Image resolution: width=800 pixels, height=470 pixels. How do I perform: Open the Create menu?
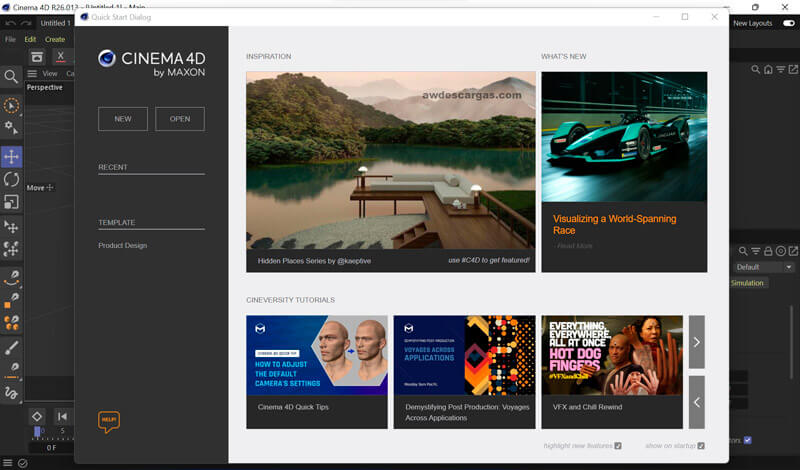point(55,39)
